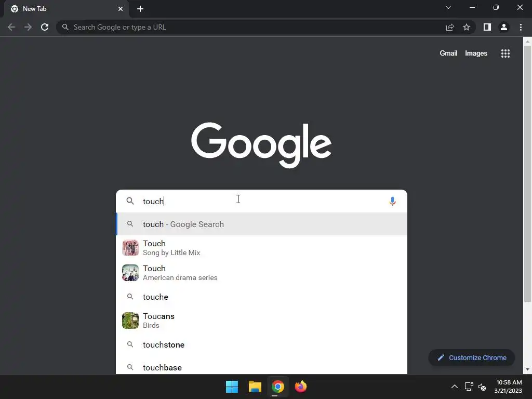This screenshot has width=532, height=399.
Task: Click the Touch drama series thumbnail
Action: (130, 273)
